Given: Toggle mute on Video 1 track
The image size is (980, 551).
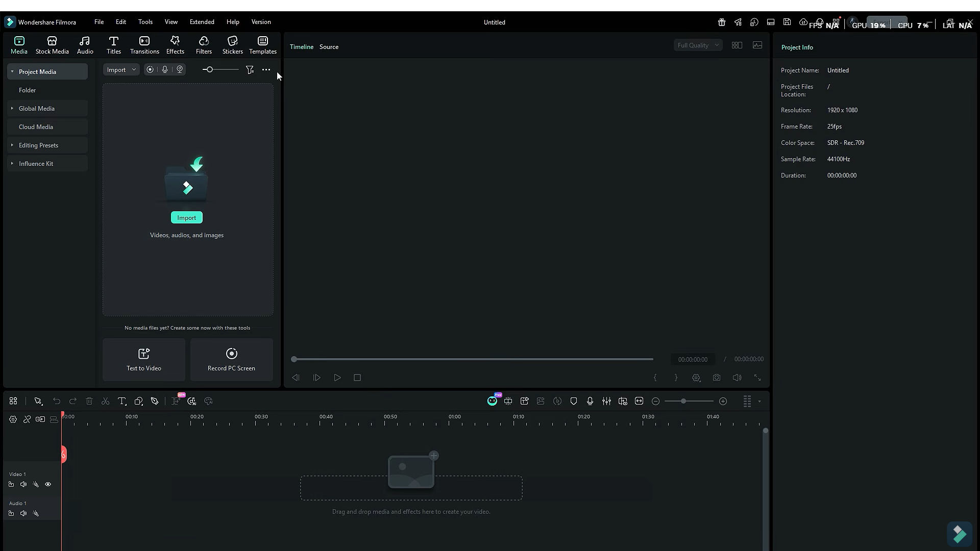Looking at the screenshot, I should [x=23, y=485].
